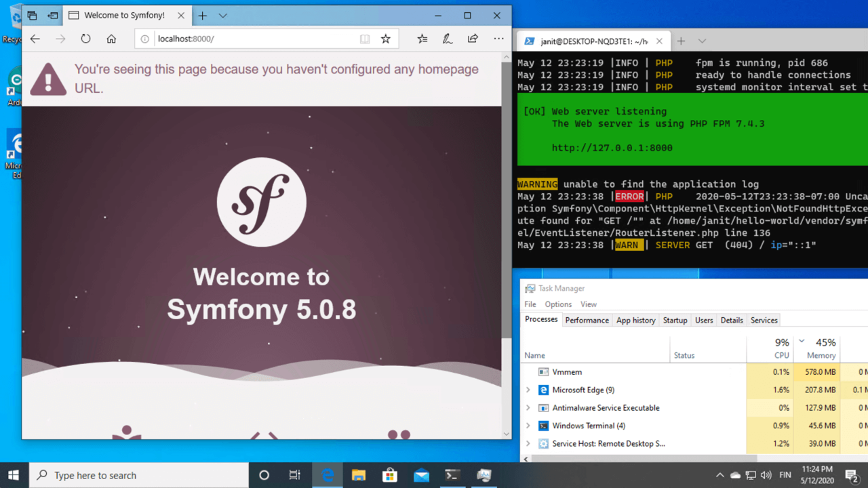
Task: Open Task Manager File menu
Action: [x=530, y=304]
